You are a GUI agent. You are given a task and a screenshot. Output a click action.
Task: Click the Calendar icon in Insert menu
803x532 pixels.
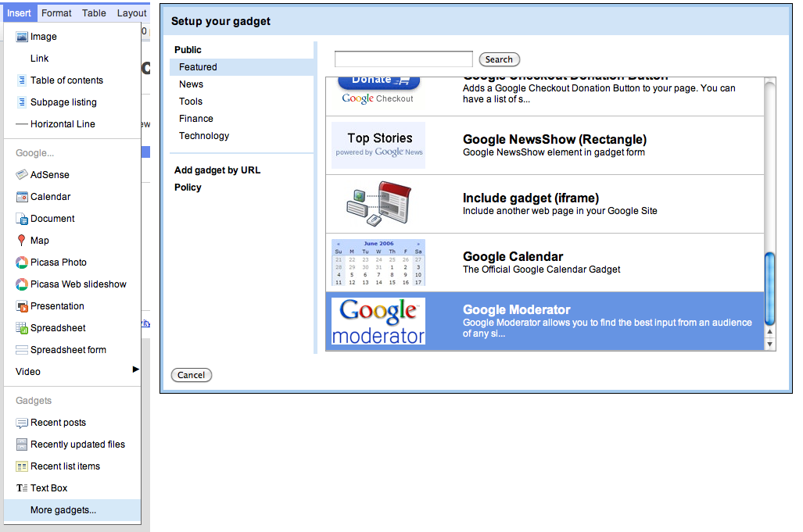[22, 197]
